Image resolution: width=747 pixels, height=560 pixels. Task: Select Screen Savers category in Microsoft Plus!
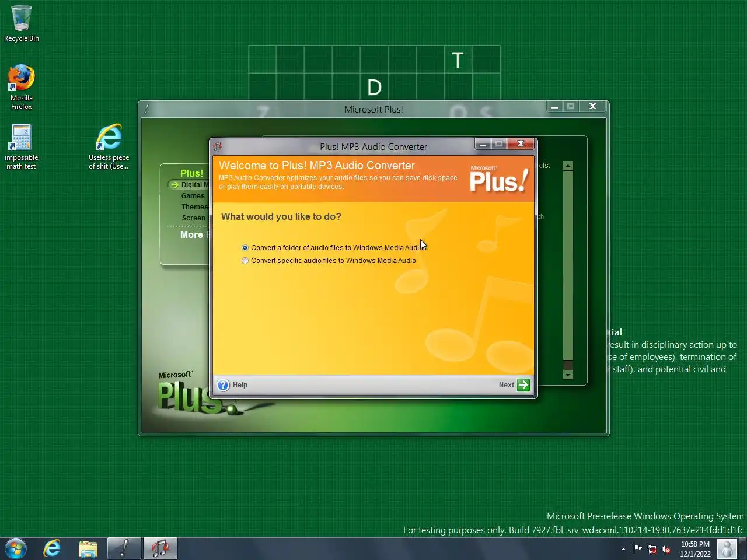pyautogui.click(x=195, y=218)
